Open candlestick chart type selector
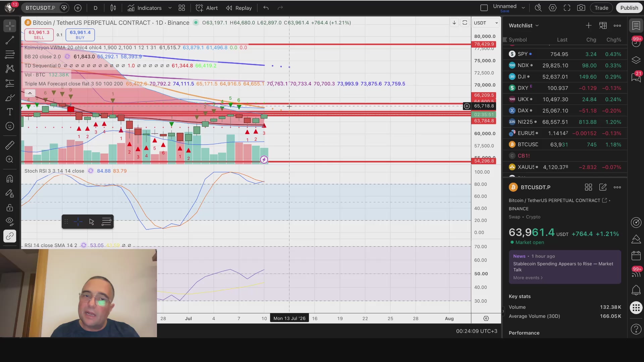The image size is (644, 362). (113, 8)
